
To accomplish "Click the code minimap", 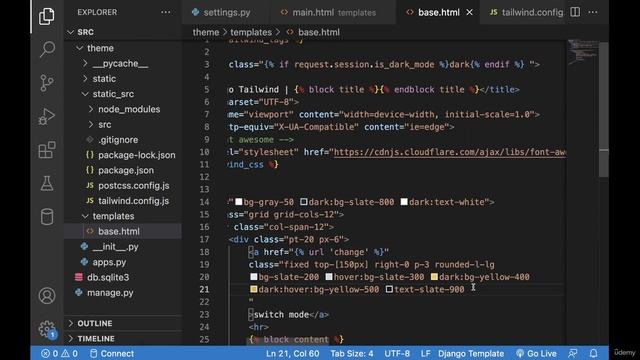I will click(582, 52).
